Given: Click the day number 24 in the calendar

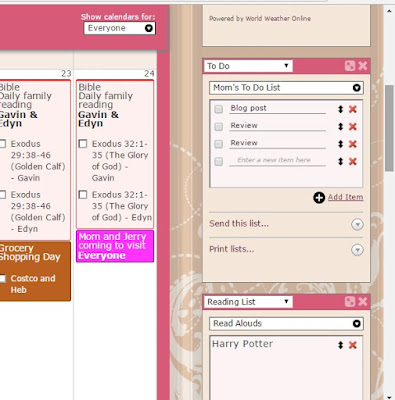Looking at the screenshot, I should pos(149,74).
